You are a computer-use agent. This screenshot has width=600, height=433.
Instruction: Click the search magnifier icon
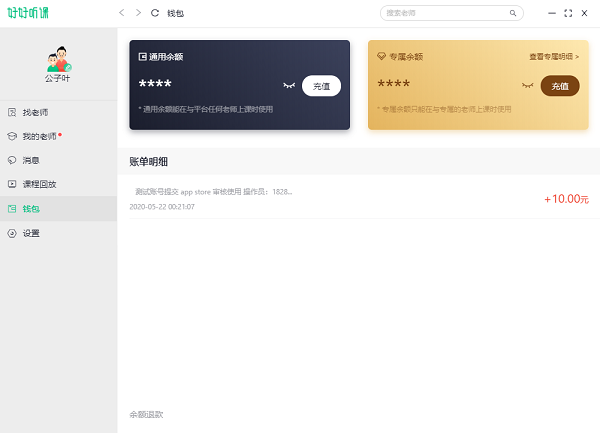point(513,13)
